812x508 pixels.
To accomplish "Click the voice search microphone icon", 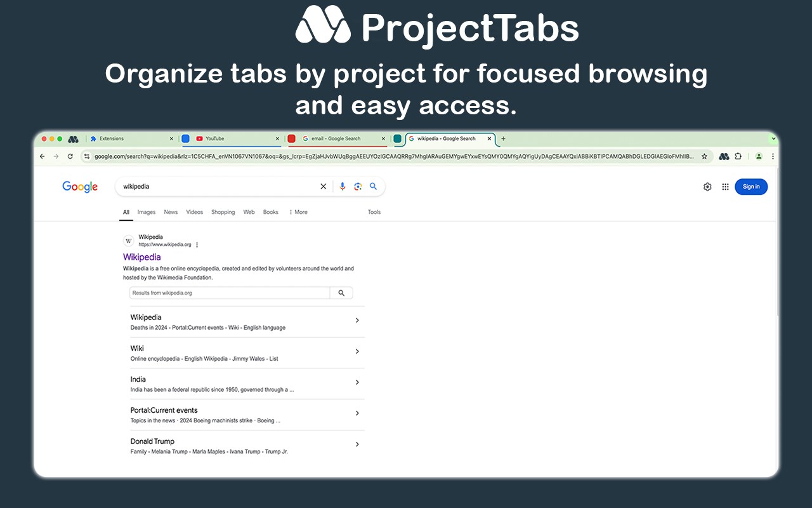I will (343, 187).
